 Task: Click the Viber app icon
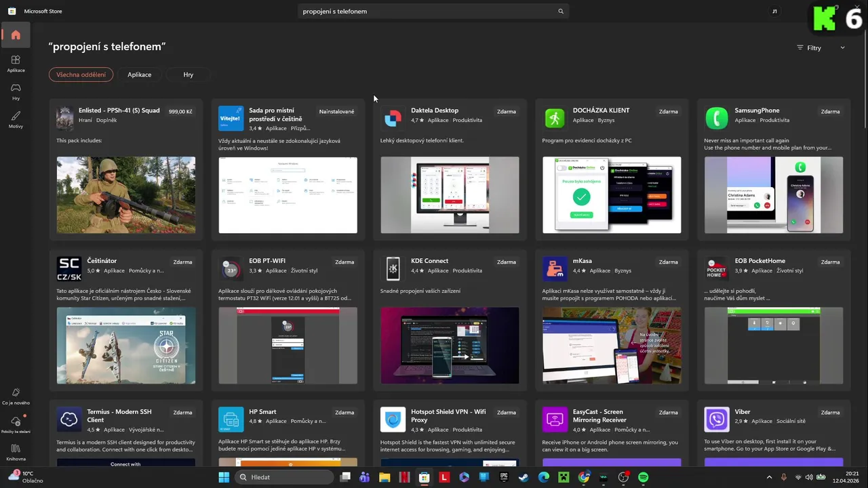[x=717, y=420]
